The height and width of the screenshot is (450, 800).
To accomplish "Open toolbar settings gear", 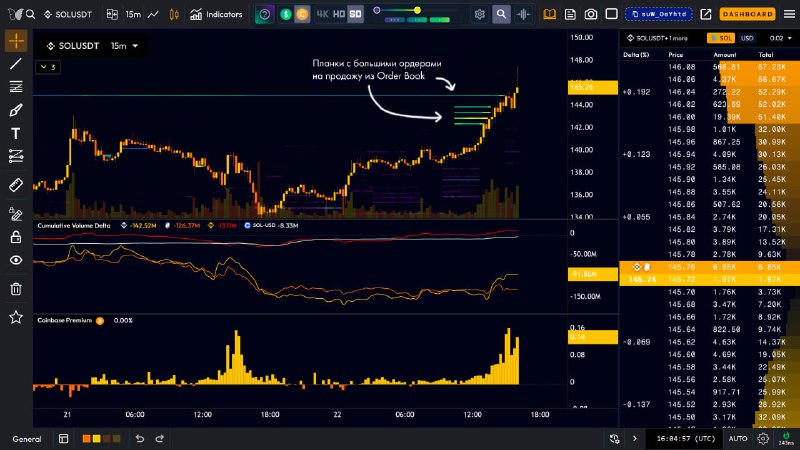I will click(x=480, y=14).
